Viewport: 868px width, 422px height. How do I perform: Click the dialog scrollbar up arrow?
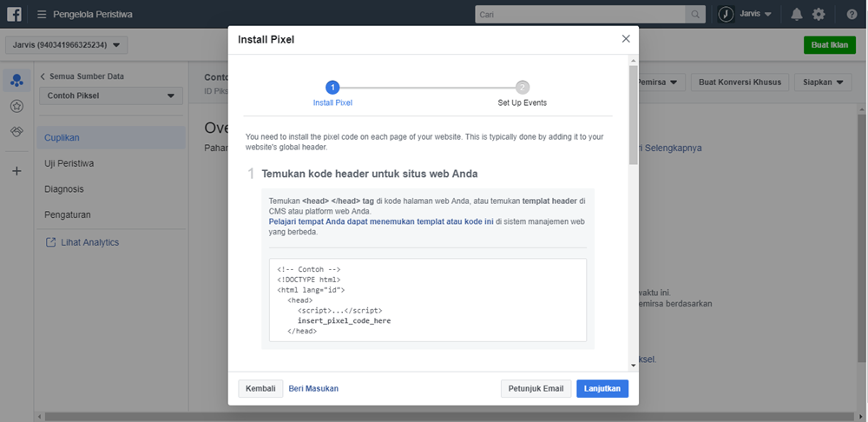pos(634,61)
